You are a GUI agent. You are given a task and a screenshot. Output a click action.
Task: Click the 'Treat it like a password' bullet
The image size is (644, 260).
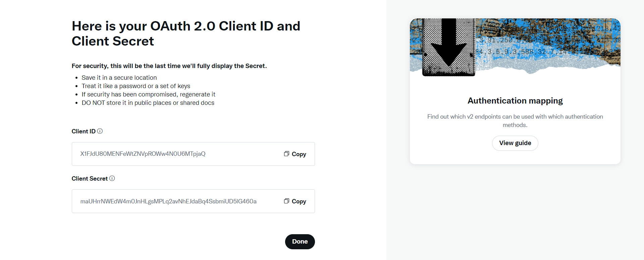tap(136, 86)
